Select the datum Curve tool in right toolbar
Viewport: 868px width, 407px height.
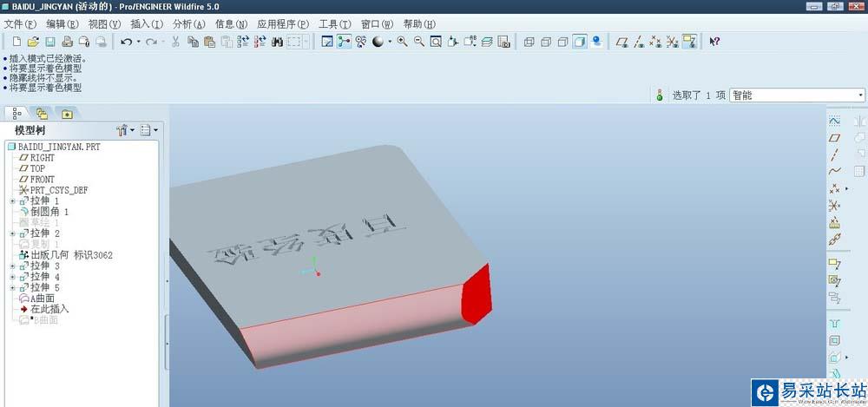point(834,171)
